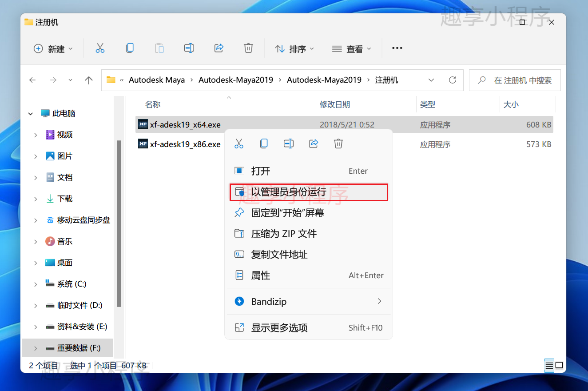Click the toolbar Copy icon
The width and height of the screenshot is (588, 391).
(130, 48)
